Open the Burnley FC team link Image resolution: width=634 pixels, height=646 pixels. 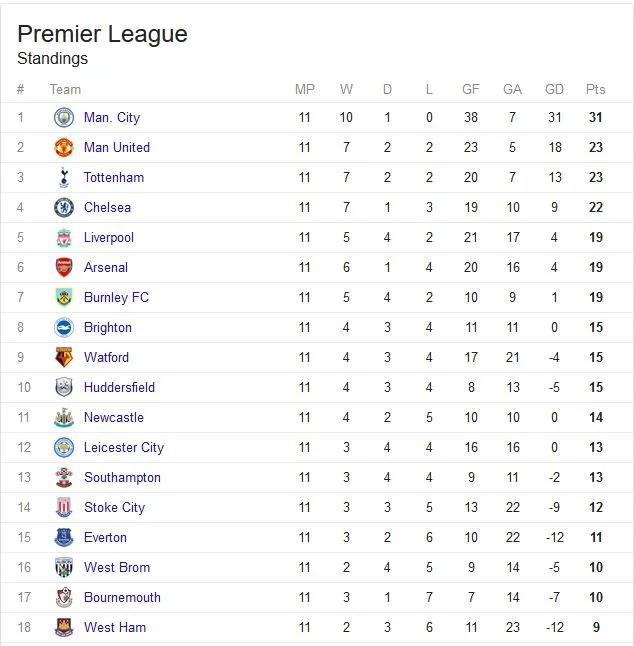point(116,297)
